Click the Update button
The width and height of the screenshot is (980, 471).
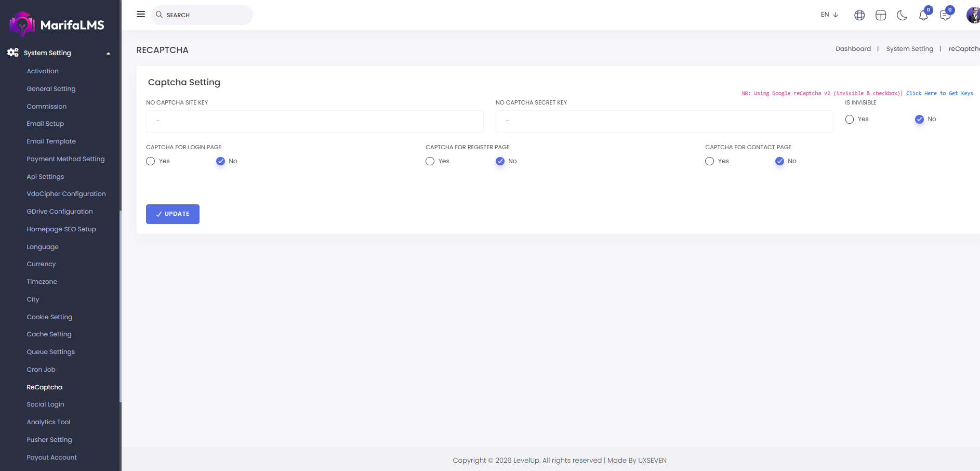[x=173, y=214]
